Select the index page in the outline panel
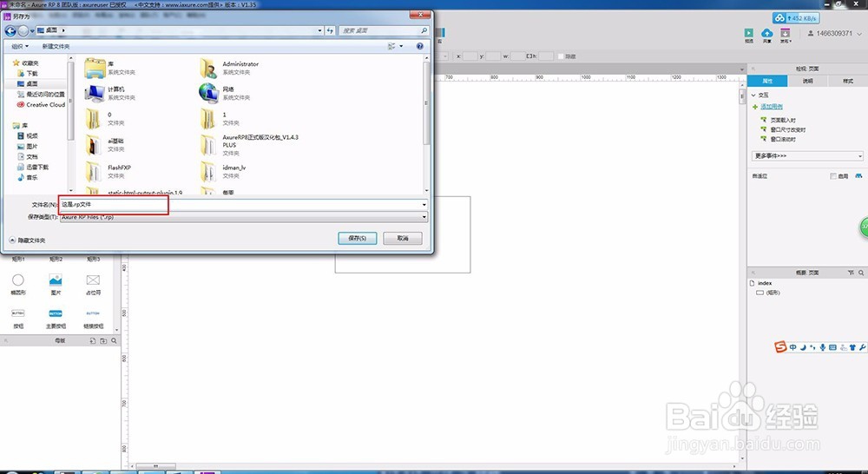The width and height of the screenshot is (868, 474). [765, 283]
